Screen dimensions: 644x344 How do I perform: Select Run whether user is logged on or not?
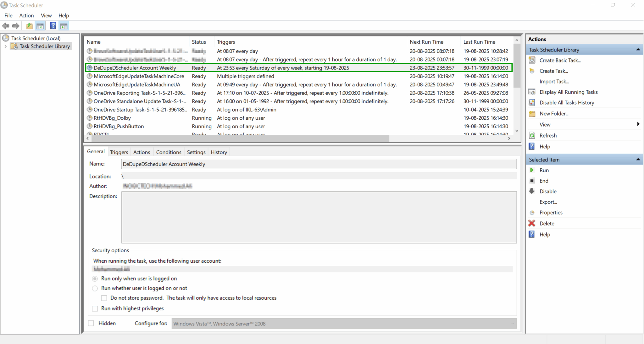tap(95, 288)
